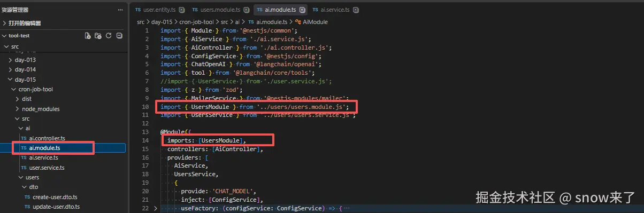Select the ai.module.ts editor tab
Screen dimensions: 644x213
pos(280,10)
